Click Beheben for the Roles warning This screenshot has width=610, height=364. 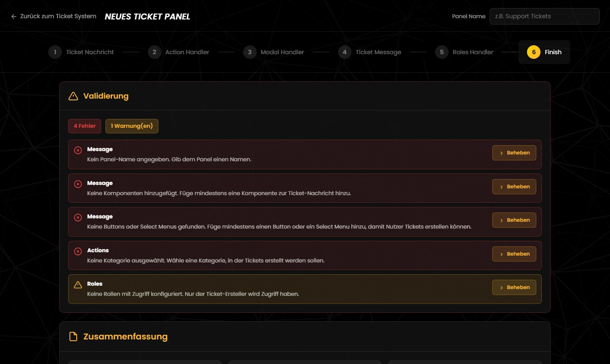514,287
